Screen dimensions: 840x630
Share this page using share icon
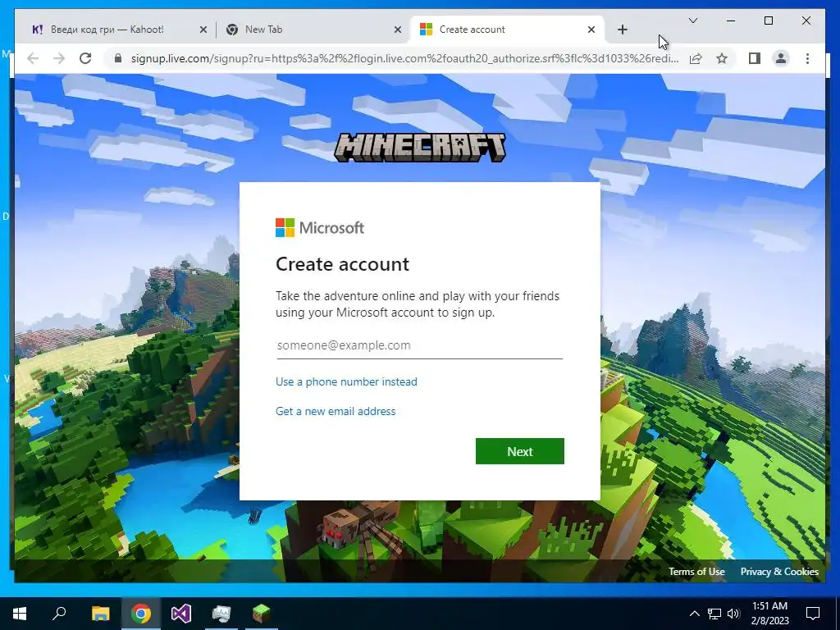coord(696,58)
